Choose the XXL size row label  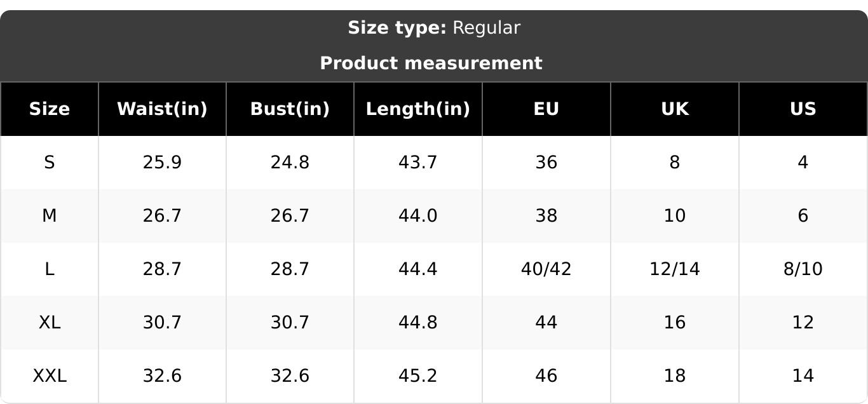point(50,376)
